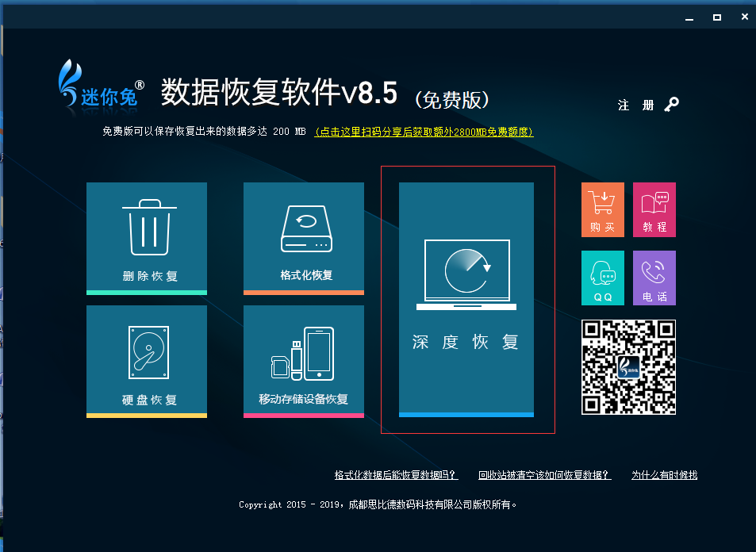Maximize the recovery software window
Screen dimensions: 756x552
(717, 17)
